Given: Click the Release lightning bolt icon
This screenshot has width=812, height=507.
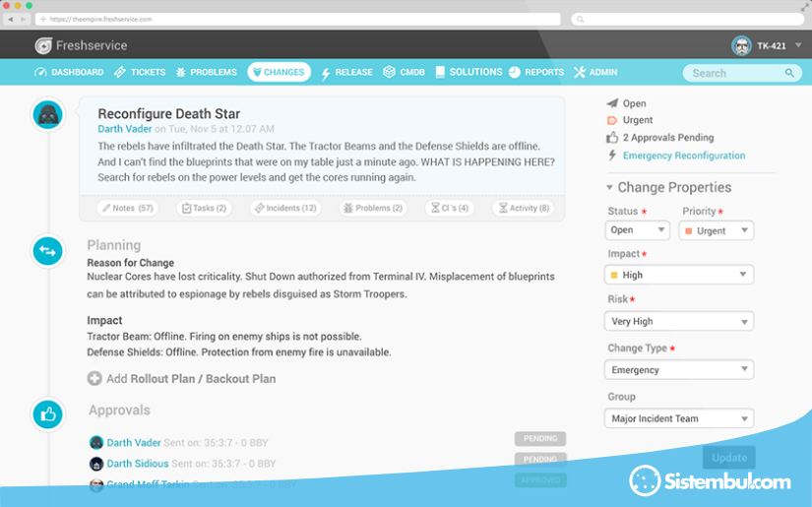Looking at the screenshot, I should (x=326, y=74).
